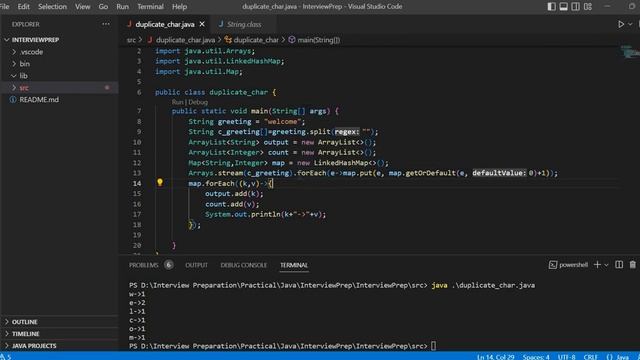The width and height of the screenshot is (640, 360).
Task: Open Help menu
Action: point(179,7)
